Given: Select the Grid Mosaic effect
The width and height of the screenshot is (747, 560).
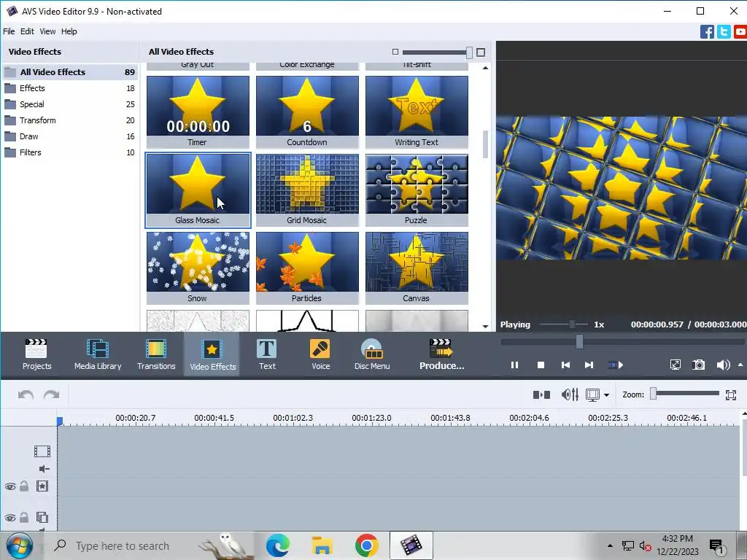Looking at the screenshot, I should click(x=307, y=190).
